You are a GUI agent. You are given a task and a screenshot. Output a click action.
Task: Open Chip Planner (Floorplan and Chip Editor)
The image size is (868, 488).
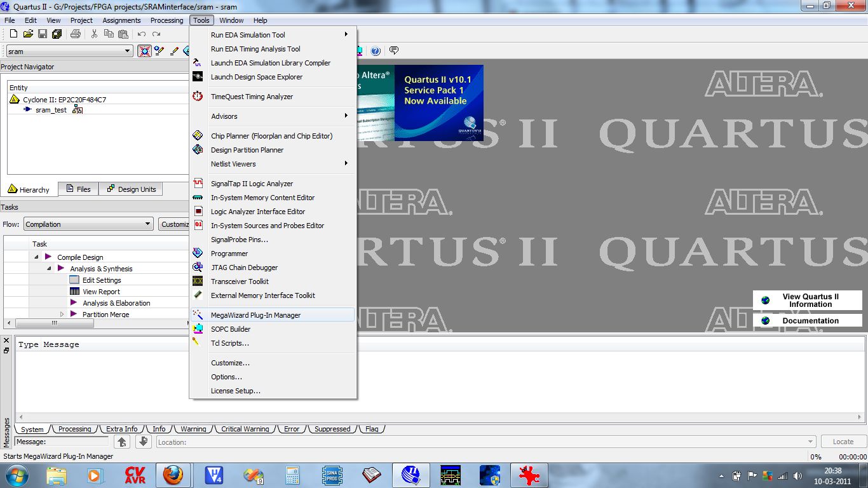coord(273,136)
